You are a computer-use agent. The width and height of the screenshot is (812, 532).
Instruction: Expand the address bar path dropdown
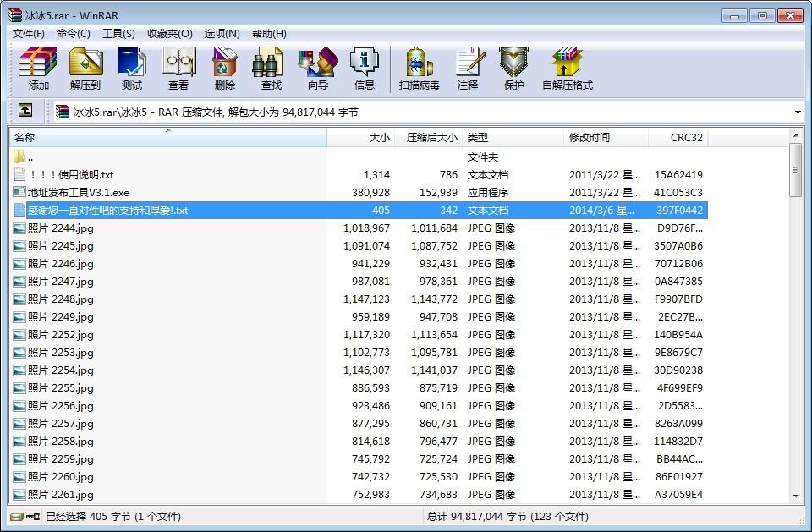click(x=798, y=112)
